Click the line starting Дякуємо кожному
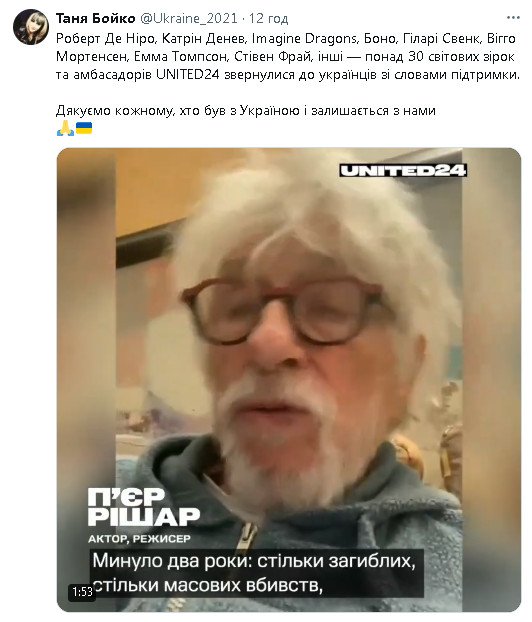Viewport: 532px width, 622px height. coord(246,110)
